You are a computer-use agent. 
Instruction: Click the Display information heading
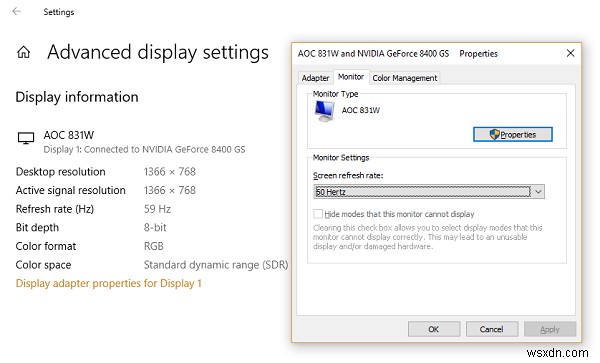77,97
